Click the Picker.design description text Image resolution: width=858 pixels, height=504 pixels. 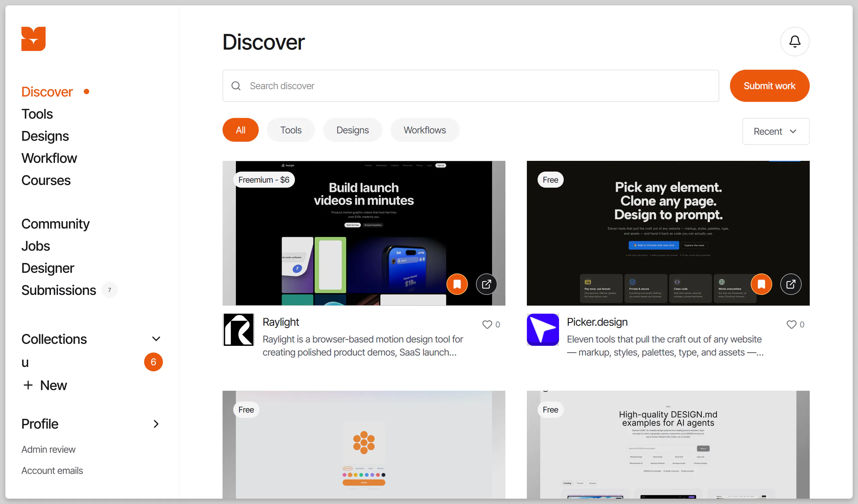tap(665, 345)
